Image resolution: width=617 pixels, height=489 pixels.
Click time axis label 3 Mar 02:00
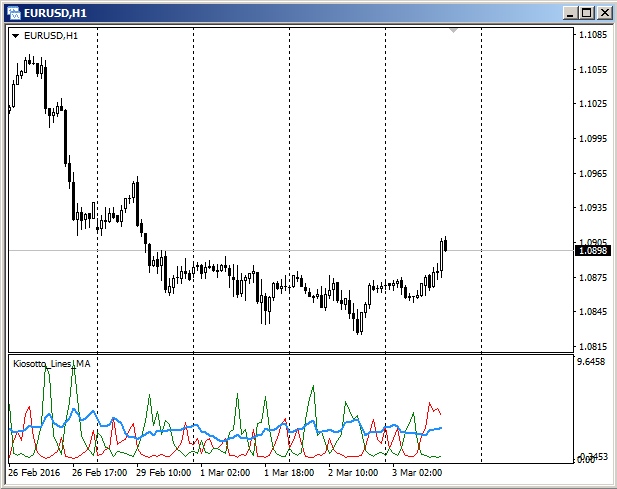click(x=417, y=472)
